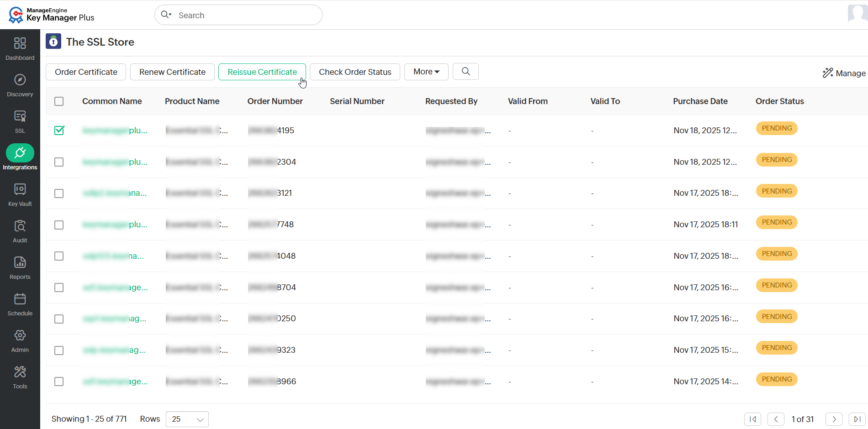
Task: Open the Schedule section
Action: pos(20,304)
